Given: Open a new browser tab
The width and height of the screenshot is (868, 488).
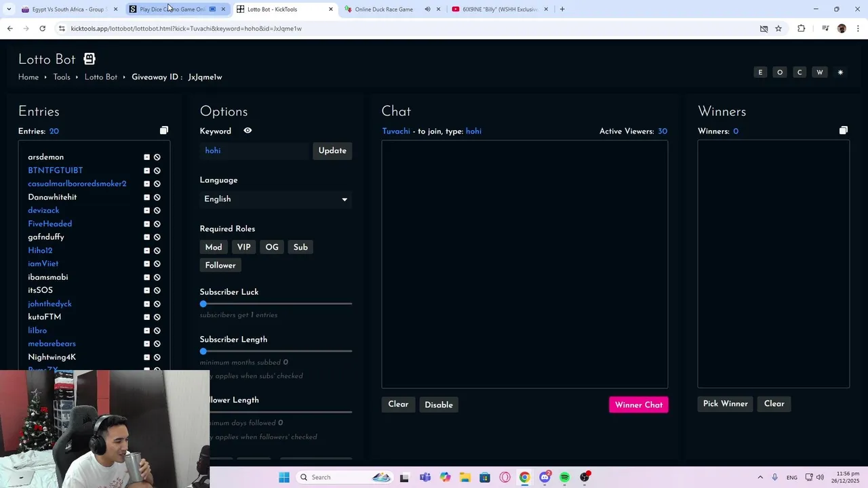Looking at the screenshot, I should click(x=562, y=9).
